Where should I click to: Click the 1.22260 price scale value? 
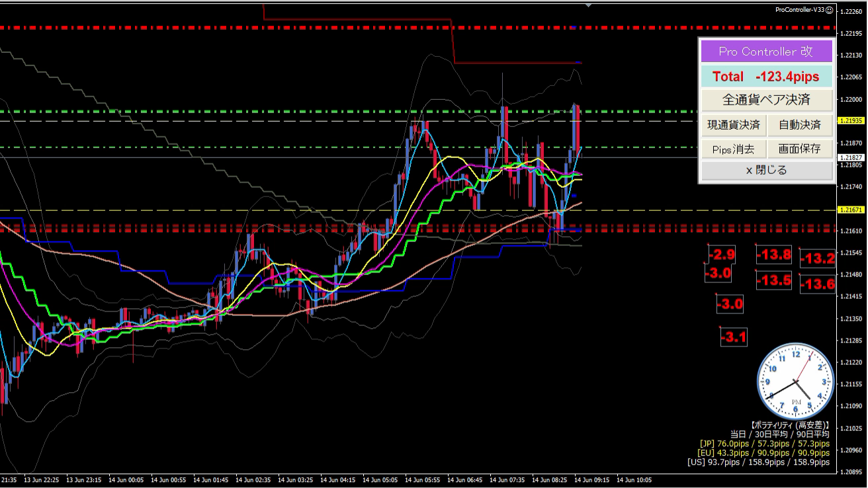click(850, 11)
